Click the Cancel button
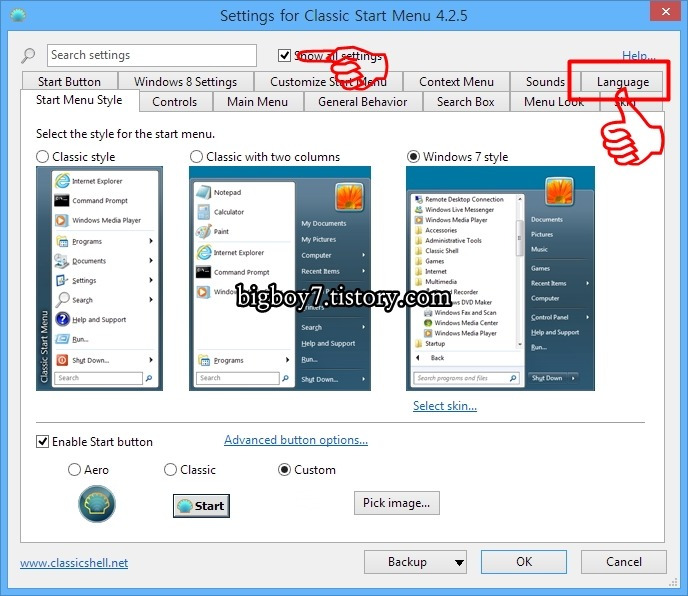 tap(624, 562)
